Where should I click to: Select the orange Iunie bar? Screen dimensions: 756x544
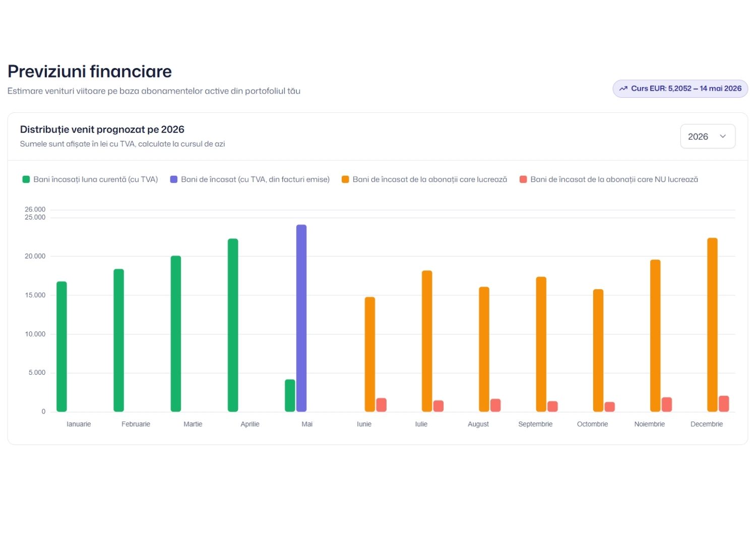coord(370,355)
